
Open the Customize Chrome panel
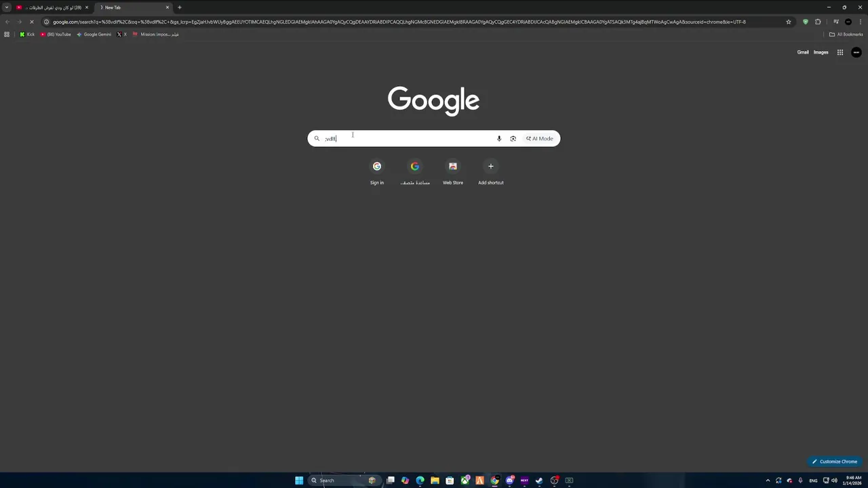(x=835, y=462)
